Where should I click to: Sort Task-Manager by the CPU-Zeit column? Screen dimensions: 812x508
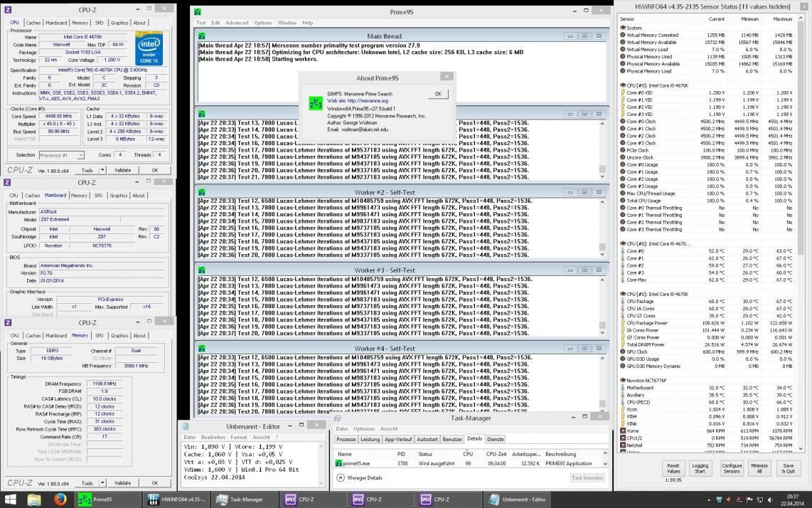click(x=496, y=454)
